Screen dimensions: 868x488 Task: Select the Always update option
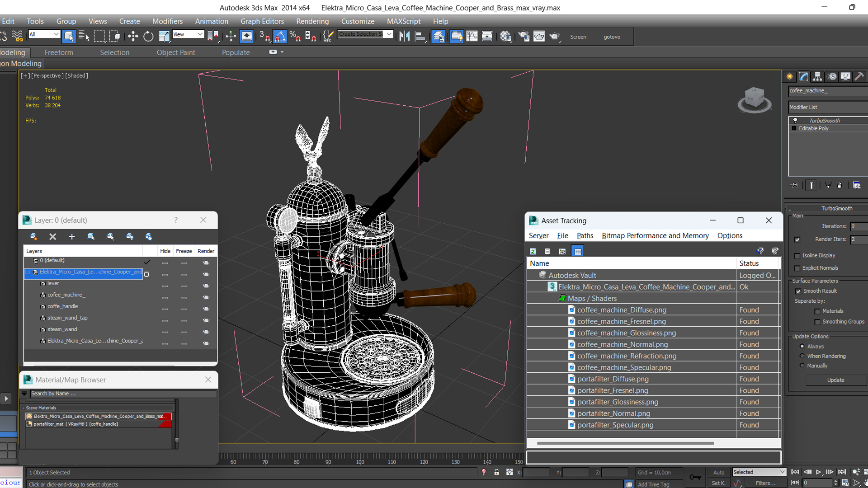coord(802,347)
